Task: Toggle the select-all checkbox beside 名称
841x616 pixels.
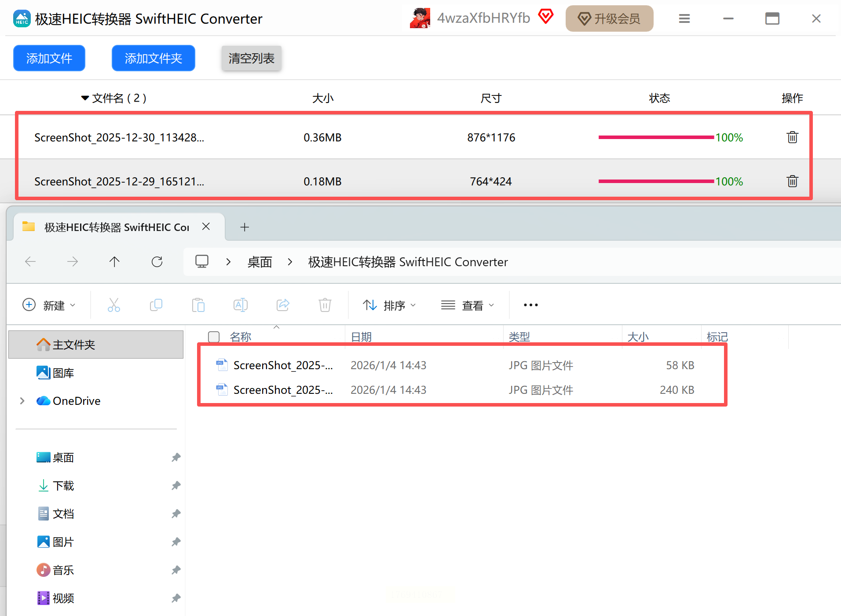Action: pyautogui.click(x=214, y=337)
